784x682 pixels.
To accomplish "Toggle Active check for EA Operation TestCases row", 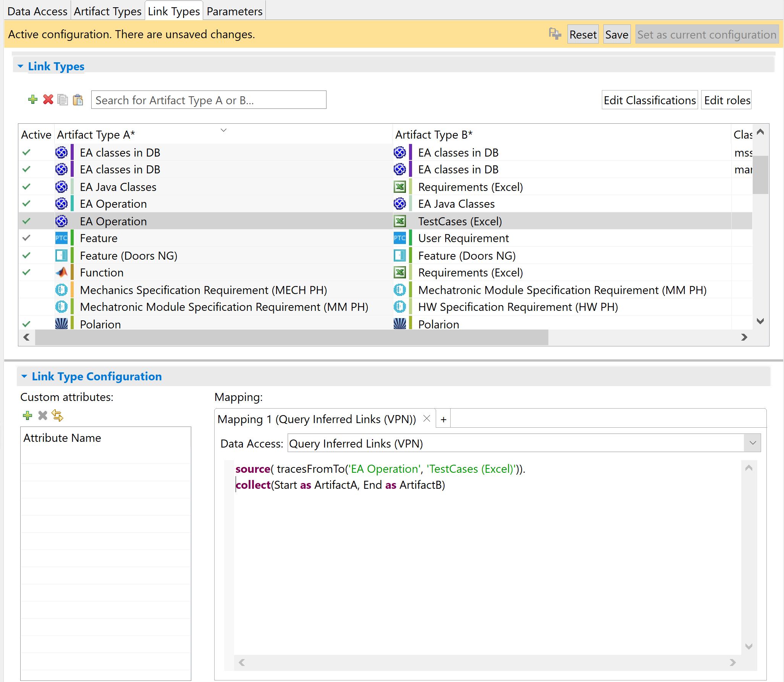I will pos(26,221).
